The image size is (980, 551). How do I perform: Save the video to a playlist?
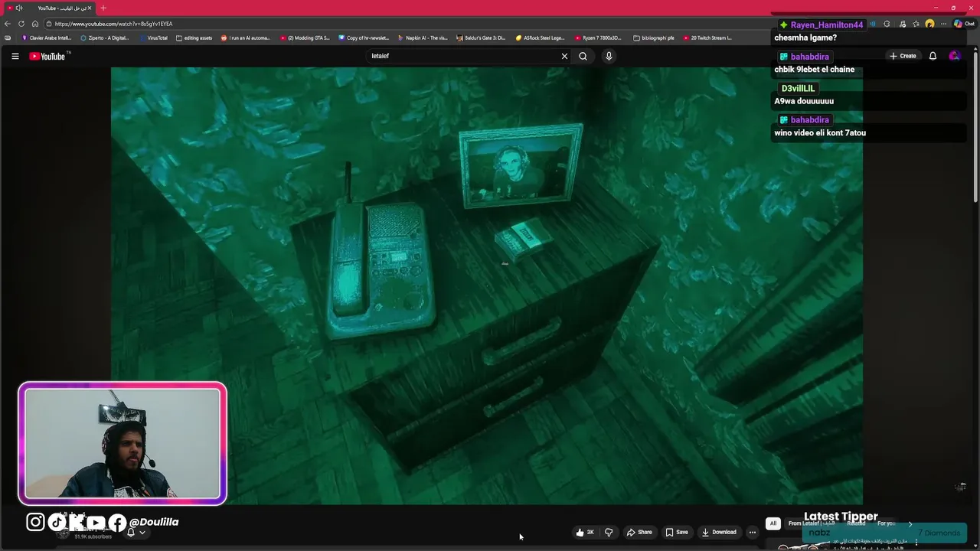[677, 532]
